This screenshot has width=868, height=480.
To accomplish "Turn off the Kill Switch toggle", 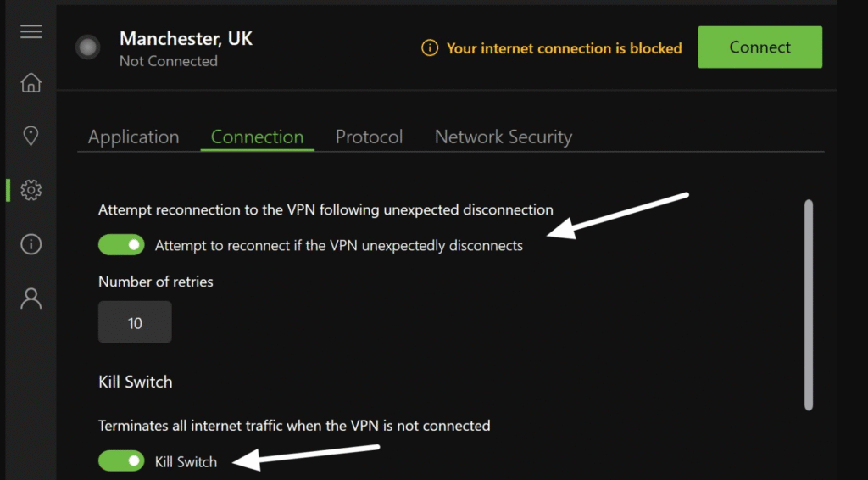I will (x=121, y=461).
